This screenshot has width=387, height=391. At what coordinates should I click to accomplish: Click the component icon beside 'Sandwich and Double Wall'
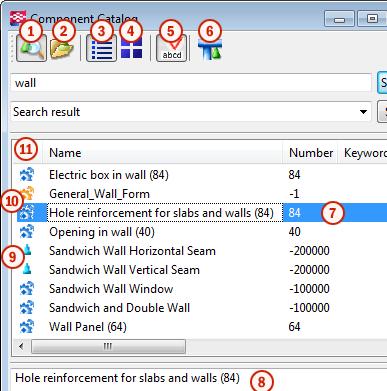(27, 308)
